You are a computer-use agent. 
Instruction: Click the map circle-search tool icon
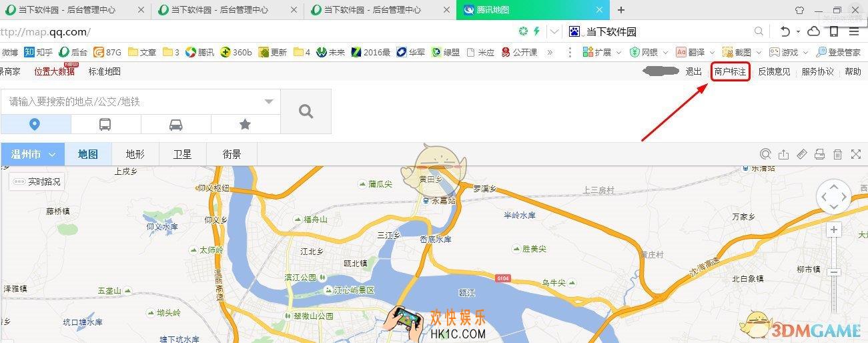(x=766, y=154)
